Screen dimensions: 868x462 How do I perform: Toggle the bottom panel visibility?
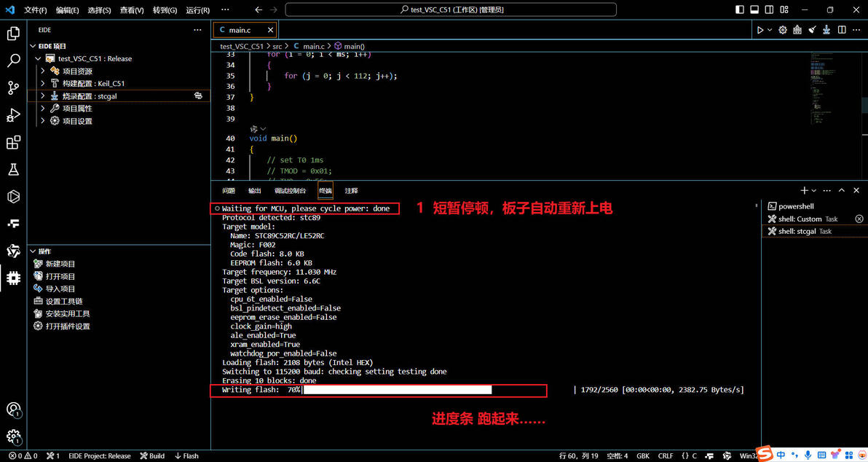(x=754, y=10)
